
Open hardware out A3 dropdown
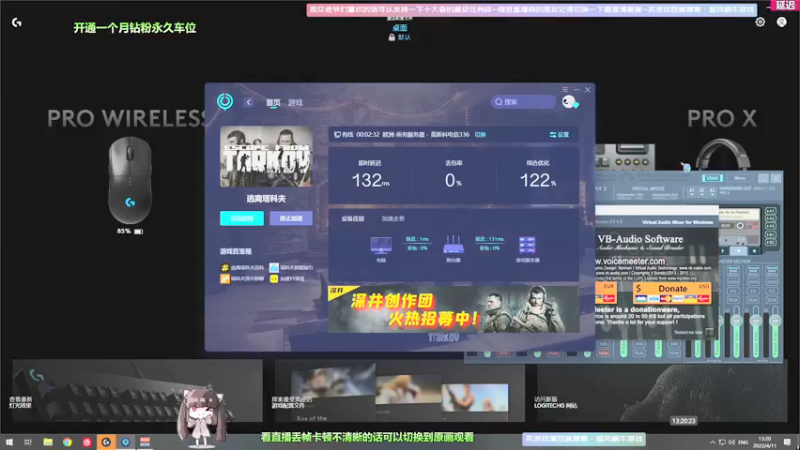tap(712, 191)
